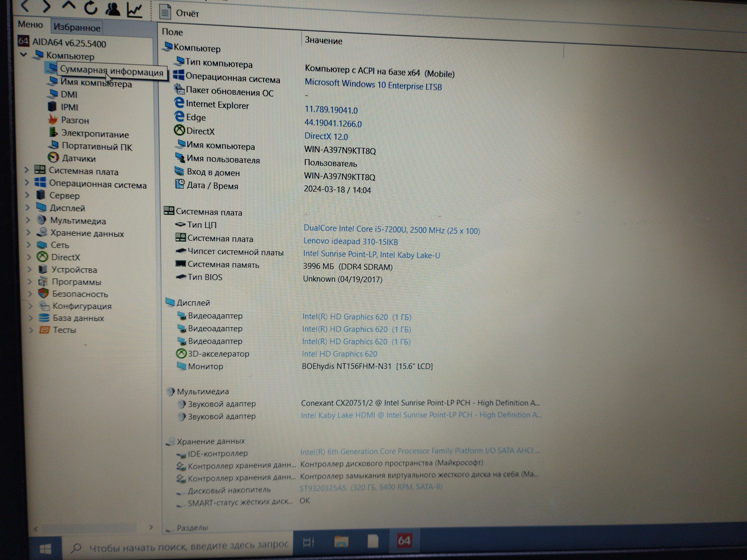Expand the Дисплей tree node
Viewport: 747px width, 560px height.
click(28, 207)
